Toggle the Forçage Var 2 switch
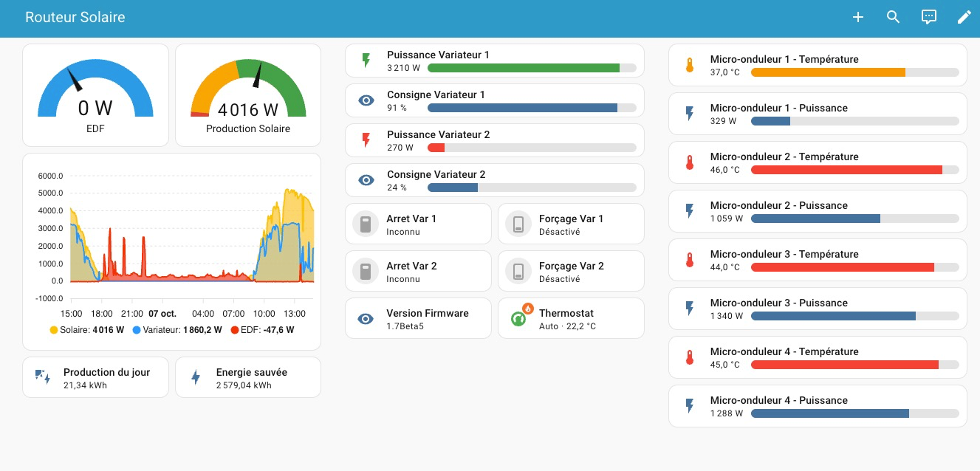 coord(518,272)
